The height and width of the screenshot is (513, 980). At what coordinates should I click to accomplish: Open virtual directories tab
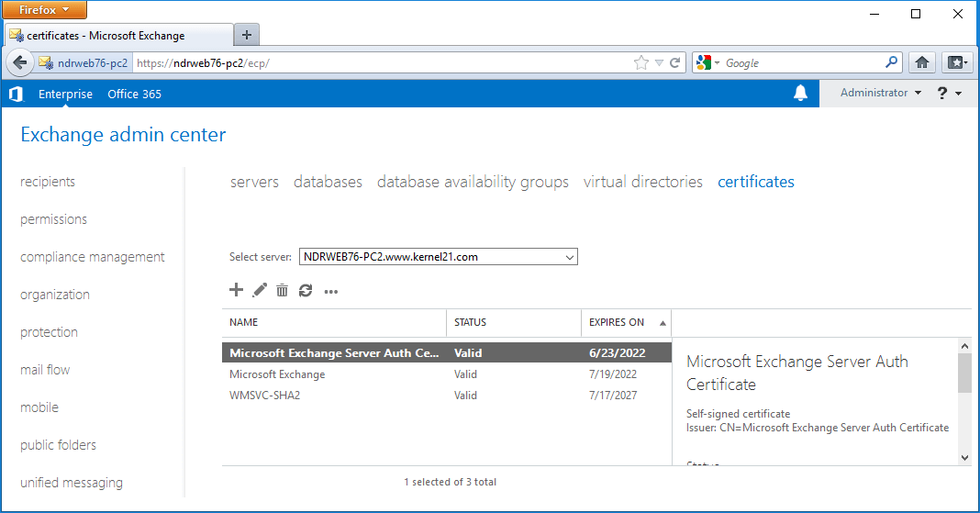pos(643,182)
